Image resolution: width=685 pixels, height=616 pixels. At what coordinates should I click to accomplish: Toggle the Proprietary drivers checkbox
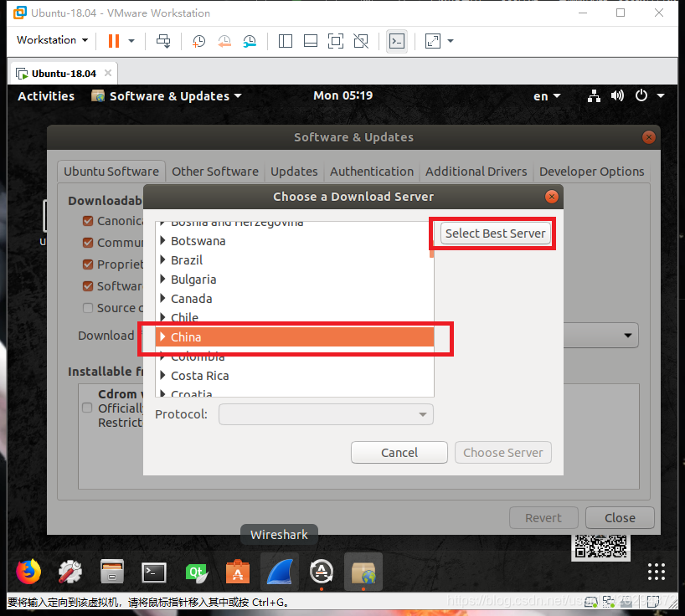(88, 264)
